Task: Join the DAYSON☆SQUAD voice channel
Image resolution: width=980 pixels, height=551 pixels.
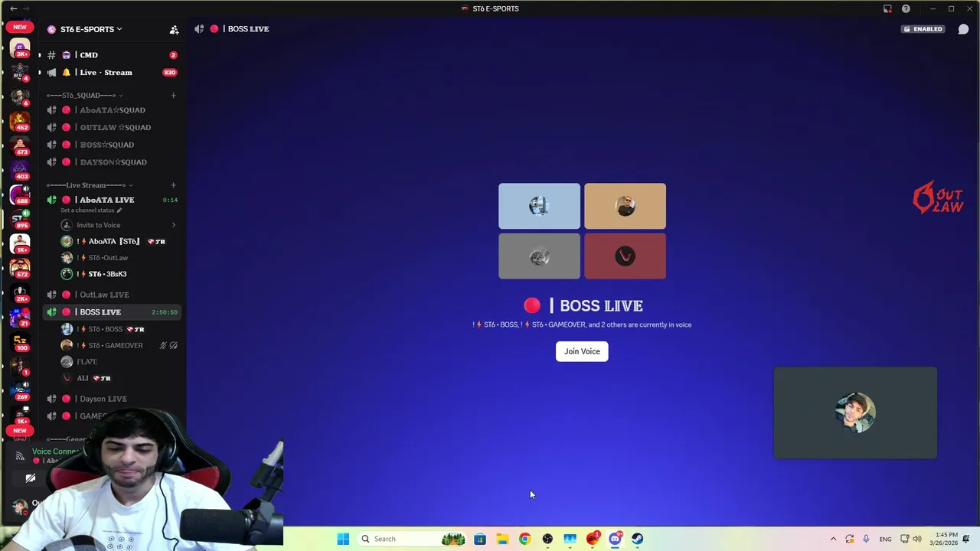Action: point(112,162)
